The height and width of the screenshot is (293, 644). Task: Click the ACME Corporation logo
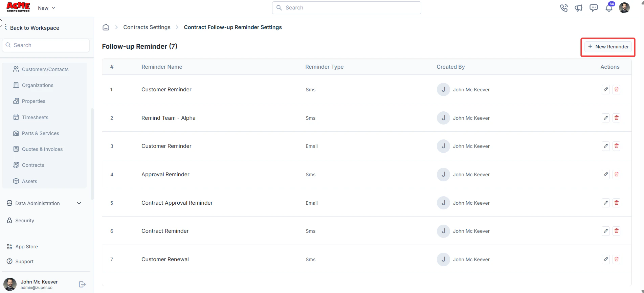pyautogui.click(x=18, y=7)
